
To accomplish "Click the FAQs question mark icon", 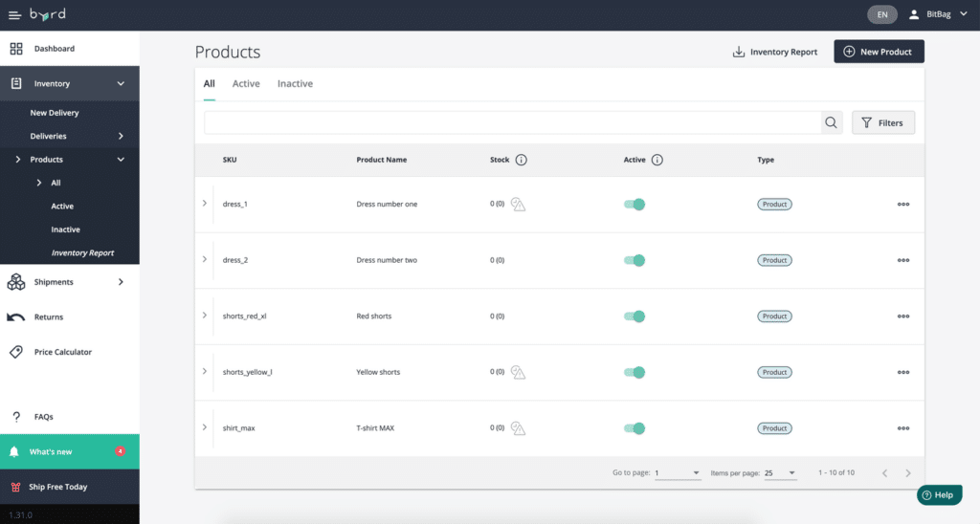I will coord(16,417).
